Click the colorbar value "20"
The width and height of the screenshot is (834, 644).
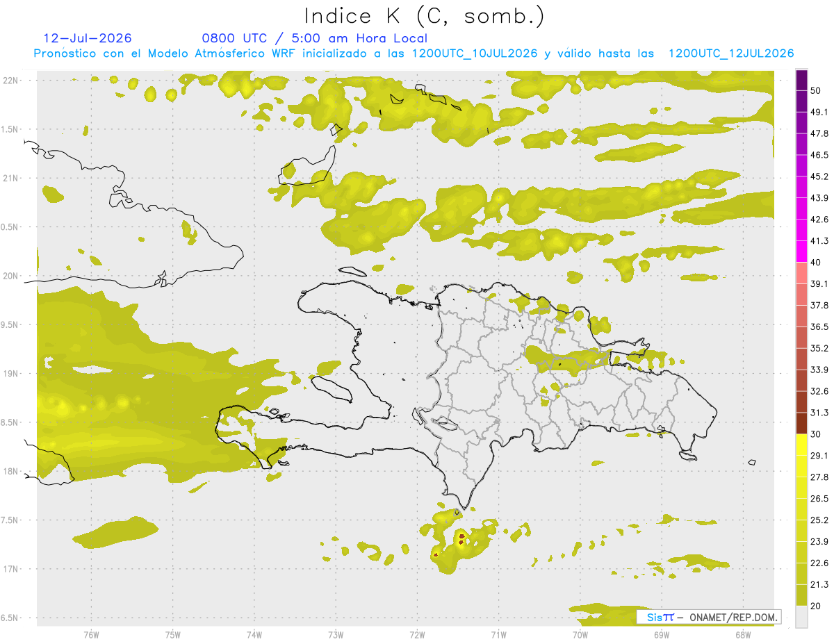pyautogui.click(x=816, y=606)
